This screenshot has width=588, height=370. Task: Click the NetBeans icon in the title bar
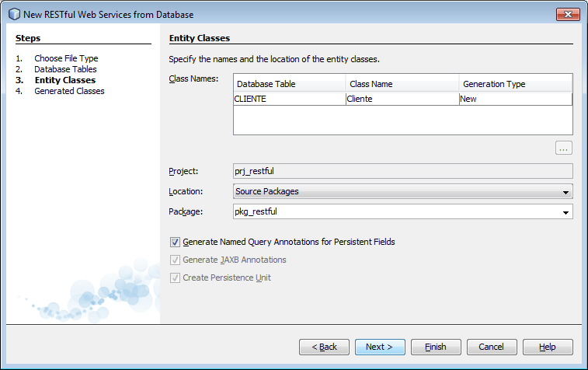15,15
